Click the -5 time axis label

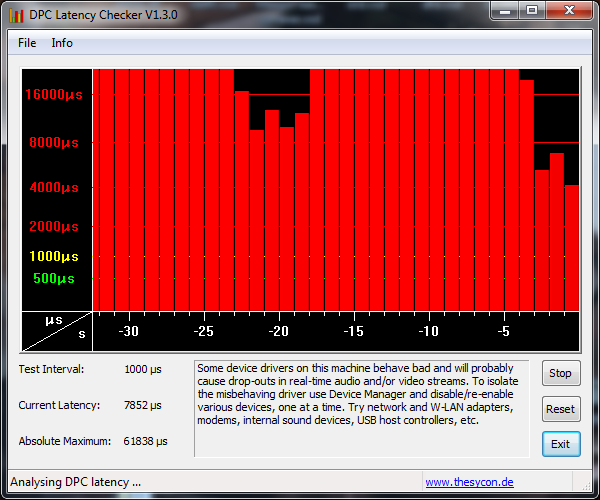(x=504, y=331)
